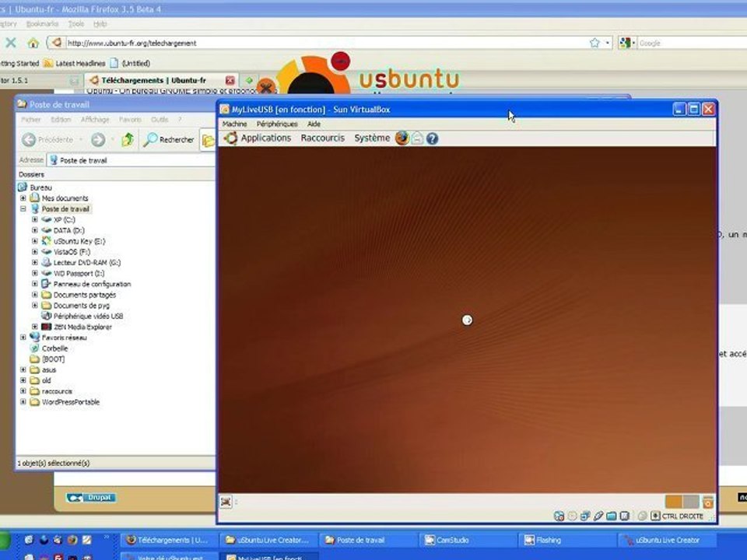The height and width of the screenshot is (560, 747).
Task: Go up one folder in Poste de travail
Action: point(128,139)
